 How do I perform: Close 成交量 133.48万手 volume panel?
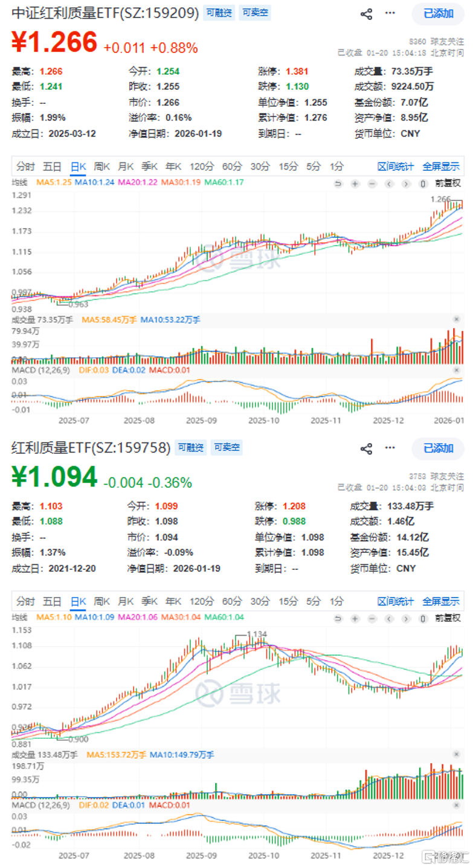coord(457,755)
